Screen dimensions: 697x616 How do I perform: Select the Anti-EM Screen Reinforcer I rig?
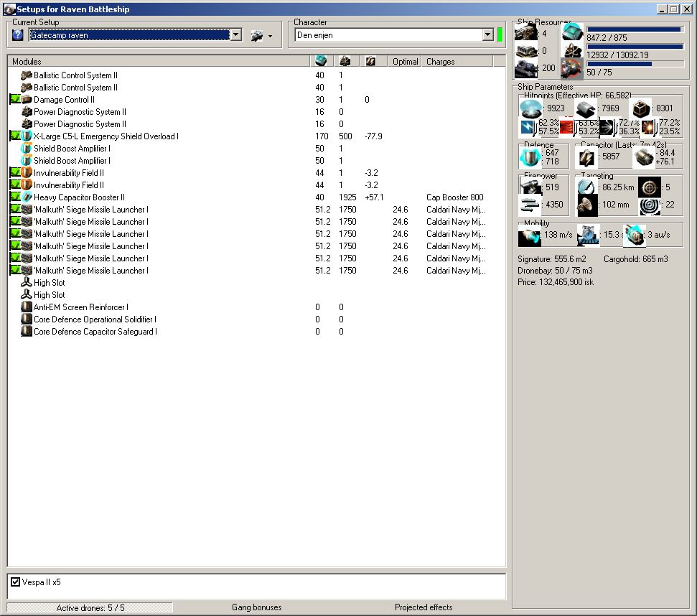[80, 307]
